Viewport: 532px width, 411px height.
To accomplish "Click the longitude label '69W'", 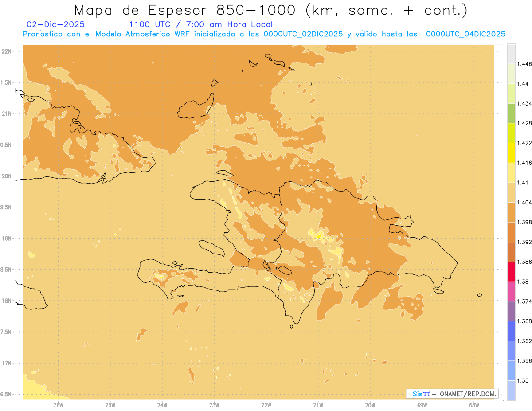I will pyautogui.click(x=422, y=405).
